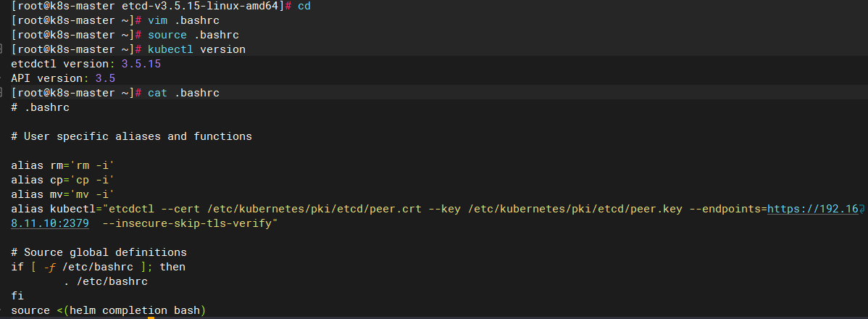
Task: Click the alias cp='cp -i' line
Action: click(x=62, y=180)
